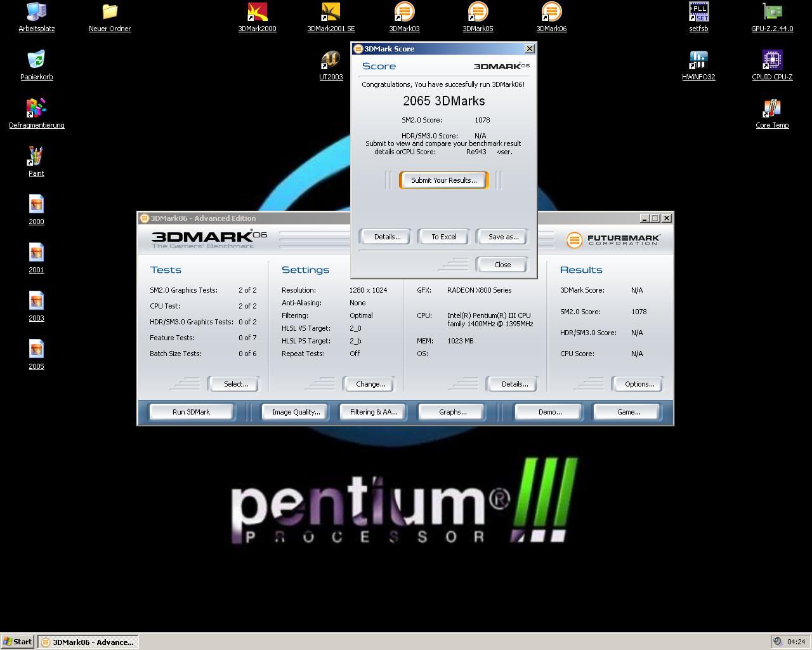Image resolution: width=812 pixels, height=650 pixels.
Task: Launch the 3DMark06 desktop shortcut
Action: [551, 17]
